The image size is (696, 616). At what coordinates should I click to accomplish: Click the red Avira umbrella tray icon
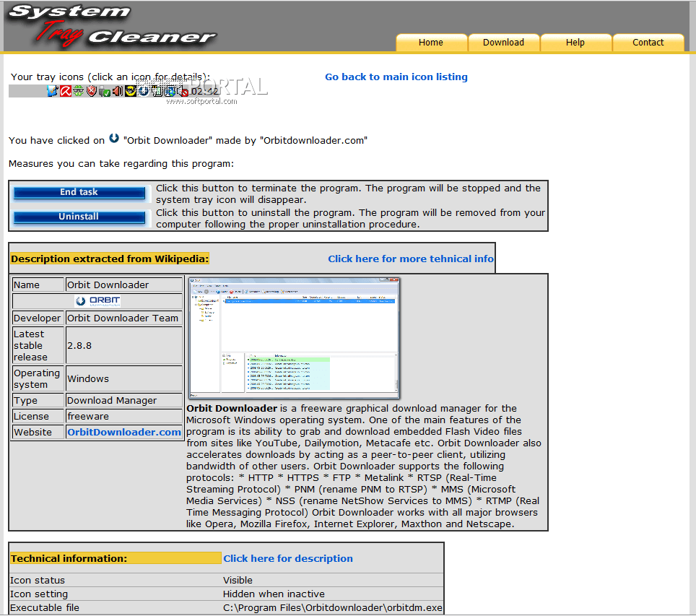click(66, 91)
